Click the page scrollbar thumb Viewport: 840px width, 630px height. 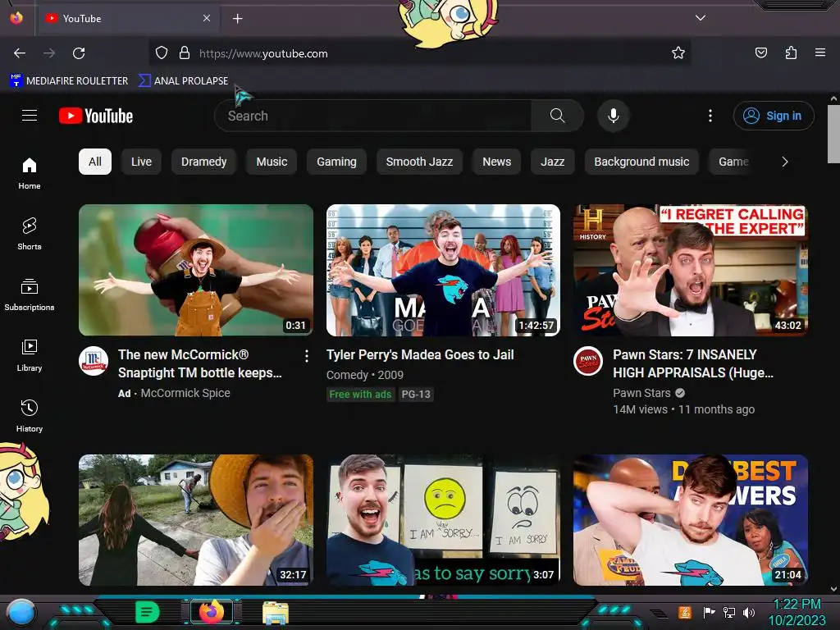click(833, 134)
